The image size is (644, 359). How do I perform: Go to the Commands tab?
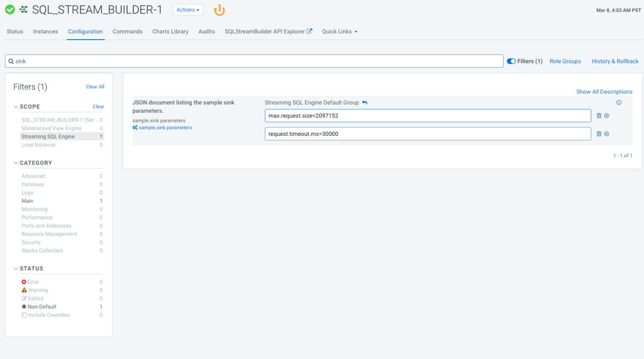pos(128,32)
